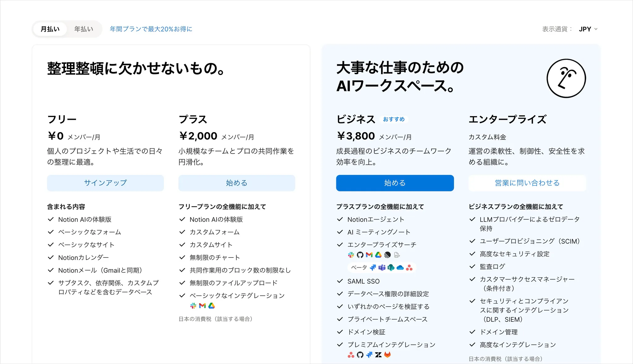The height and width of the screenshot is (364, 633).
Task: Click ドメイン管理 feature
Action: (499, 332)
